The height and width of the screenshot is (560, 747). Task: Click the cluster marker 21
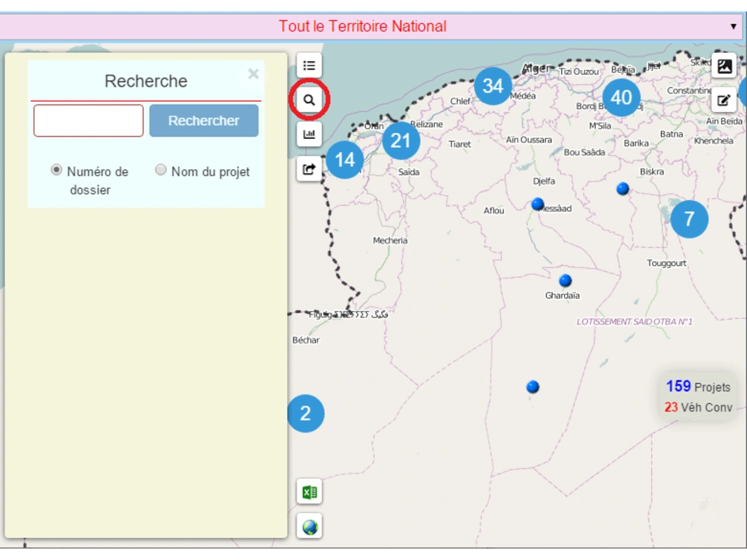400,140
